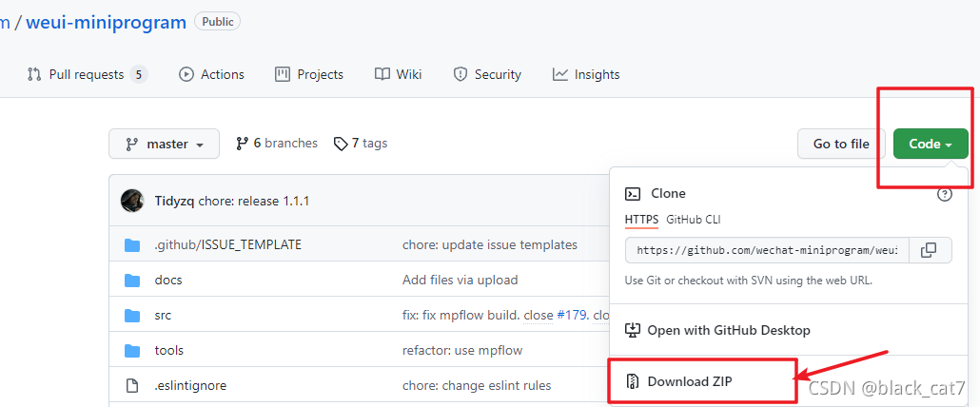
Task: Open the Security tab
Action: [487, 74]
